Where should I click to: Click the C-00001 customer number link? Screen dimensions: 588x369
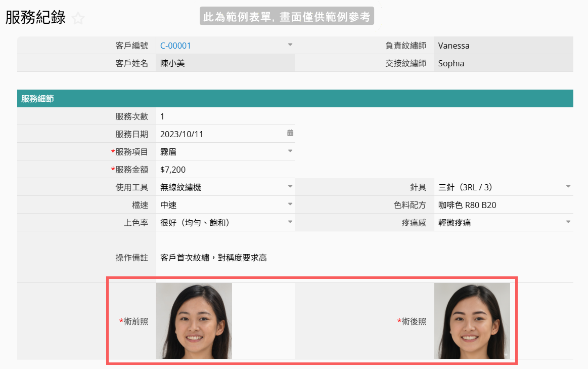pyautogui.click(x=175, y=46)
